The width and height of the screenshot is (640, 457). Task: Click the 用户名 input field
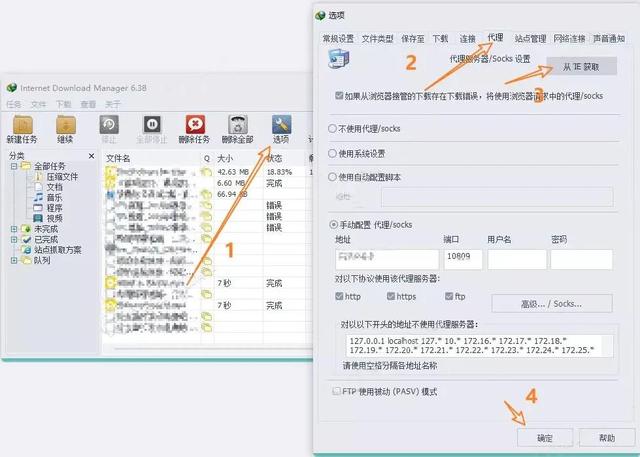click(517, 260)
